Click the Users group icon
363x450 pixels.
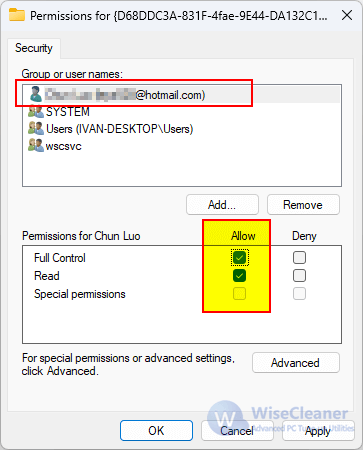[x=36, y=129]
